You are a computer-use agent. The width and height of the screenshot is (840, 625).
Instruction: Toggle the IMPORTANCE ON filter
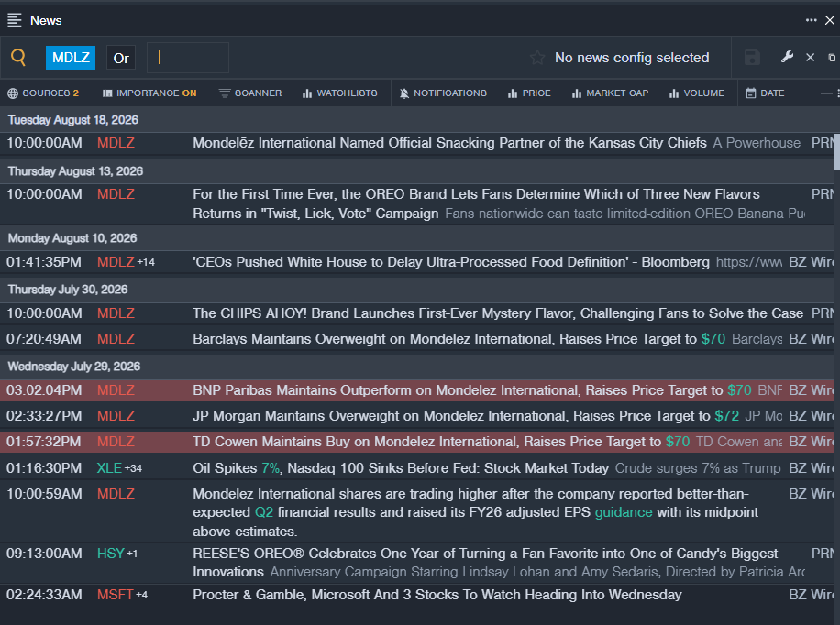[x=149, y=93]
